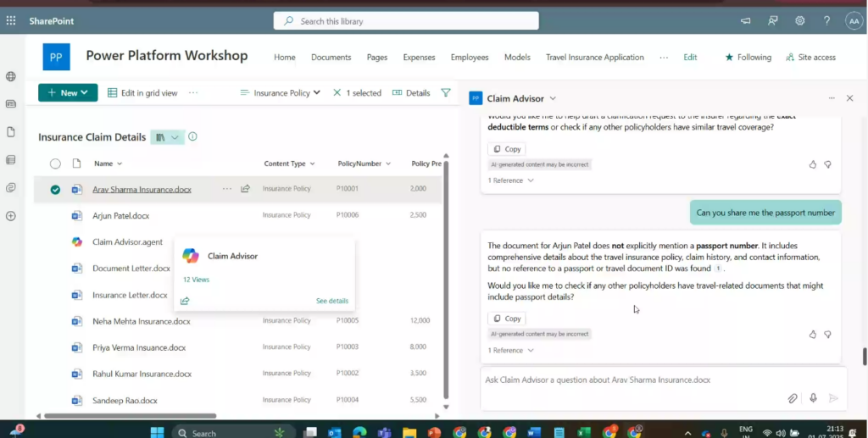Open the news icon in left rail
The width and height of the screenshot is (868, 438).
point(10,104)
